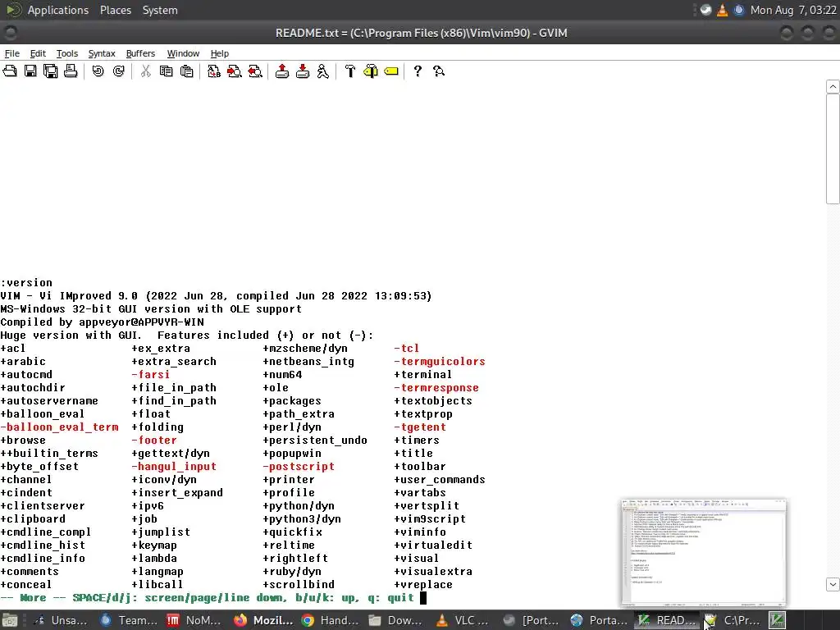
Task: Click the VLC cone tray icon
Action: coord(722,10)
